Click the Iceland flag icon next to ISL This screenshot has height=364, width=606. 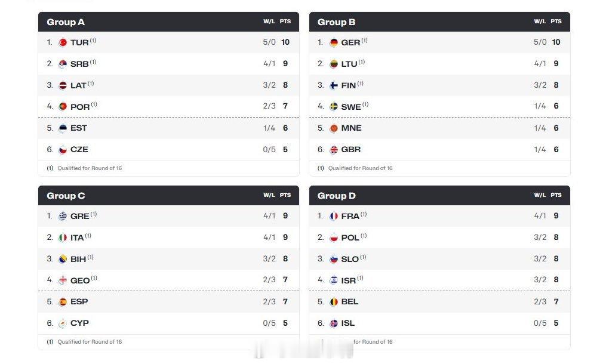[x=334, y=323]
